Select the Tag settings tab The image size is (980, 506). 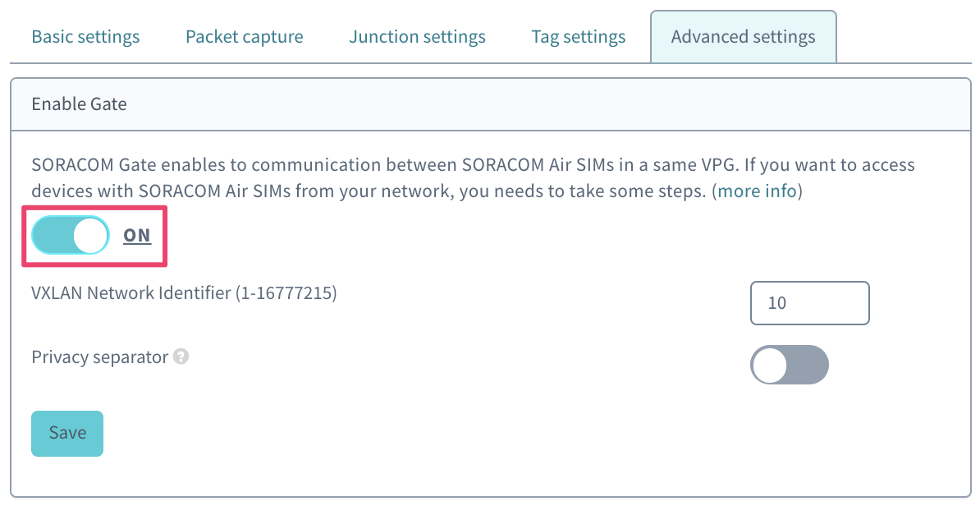[579, 37]
